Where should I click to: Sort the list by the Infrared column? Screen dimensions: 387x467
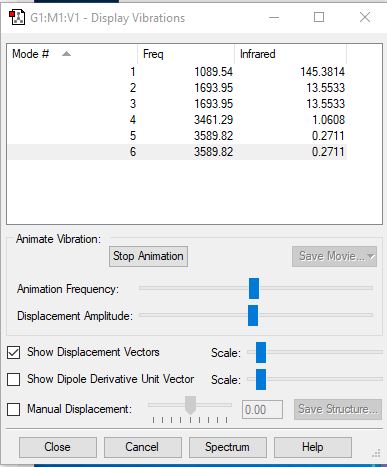pyautogui.click(x=291, y=54)
